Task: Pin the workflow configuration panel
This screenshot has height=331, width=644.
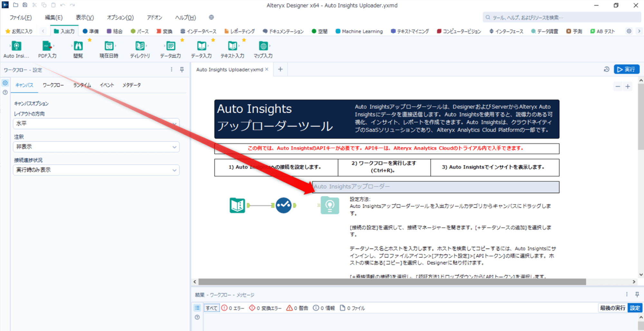Action: pos(182,70)
